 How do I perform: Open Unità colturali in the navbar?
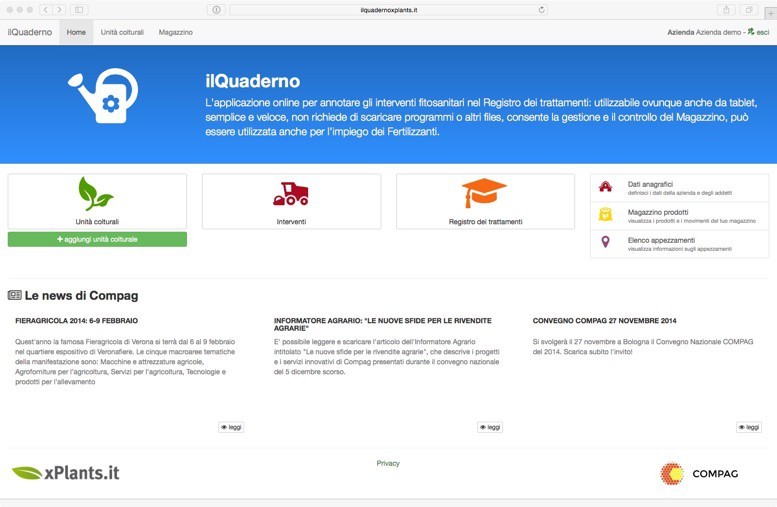click(122, 32)
